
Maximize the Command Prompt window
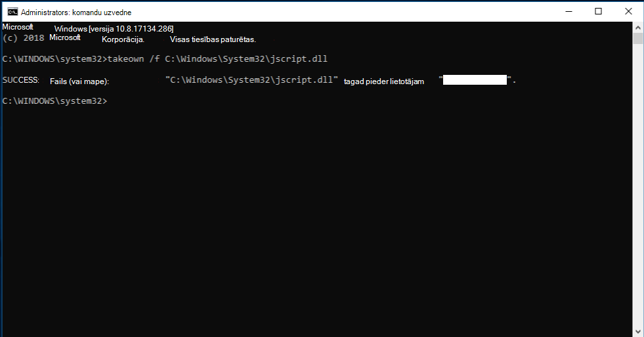tap(599, 12)
